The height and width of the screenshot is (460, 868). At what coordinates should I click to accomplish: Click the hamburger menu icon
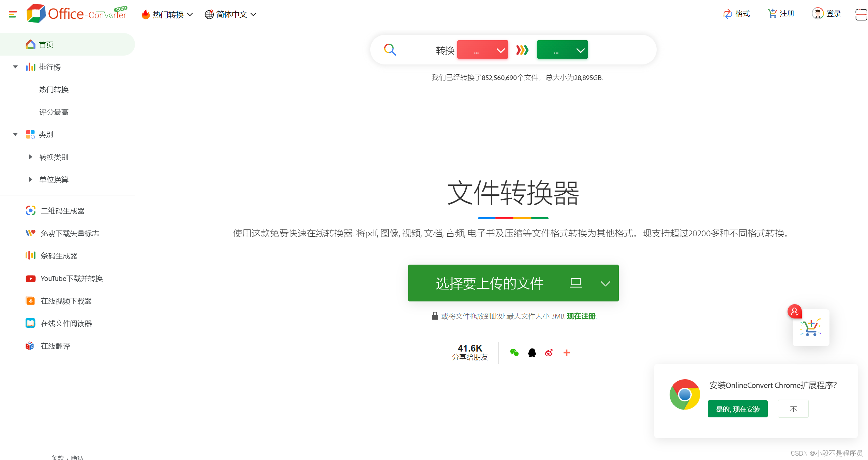pyautogui.click(x=13, y=14)
